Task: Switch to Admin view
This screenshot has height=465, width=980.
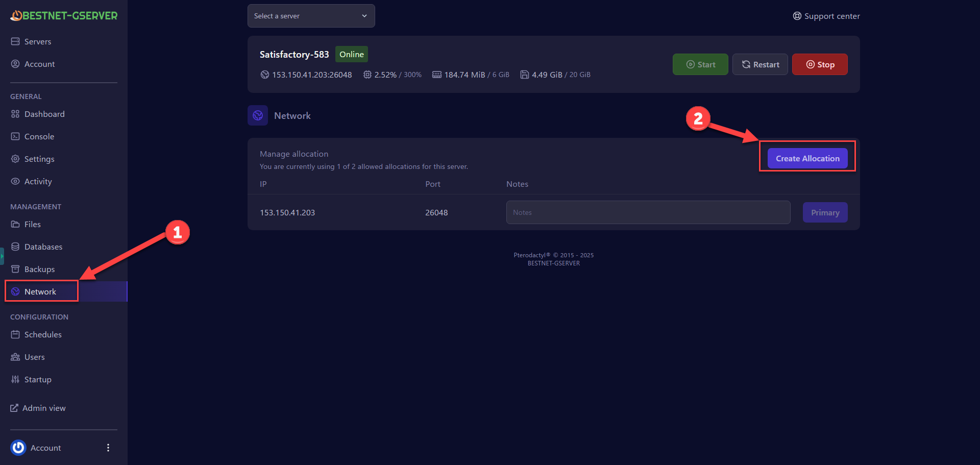Action: click(x=44, y=408)
